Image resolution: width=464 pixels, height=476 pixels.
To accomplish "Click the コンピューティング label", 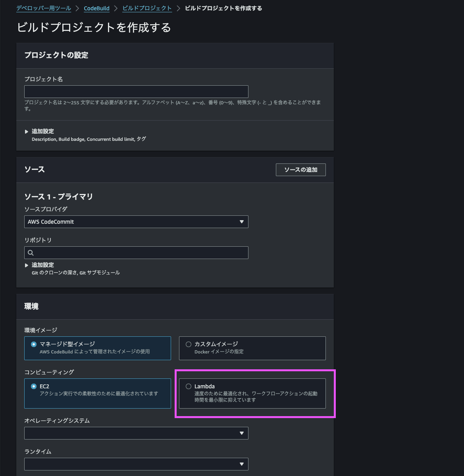I will tap(49, 372).
